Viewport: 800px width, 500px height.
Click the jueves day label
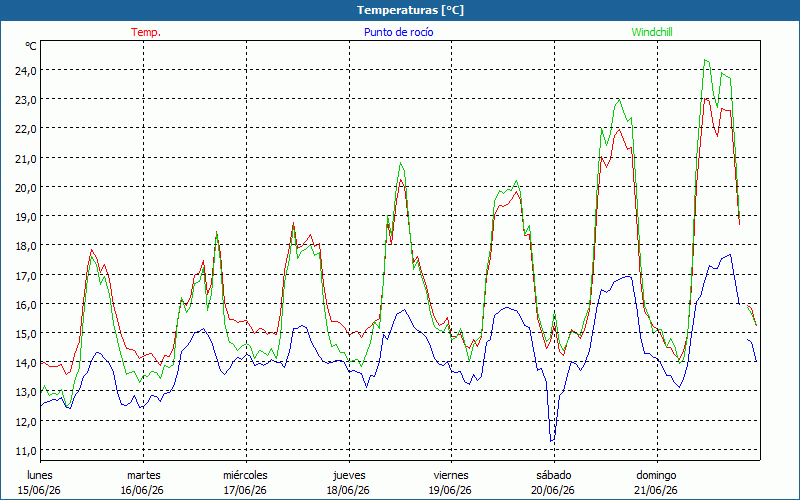tap(349, 475)
